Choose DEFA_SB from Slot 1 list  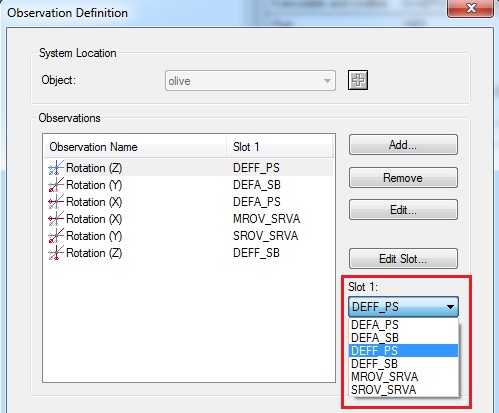pyautogui.click(x=403, y=338)
